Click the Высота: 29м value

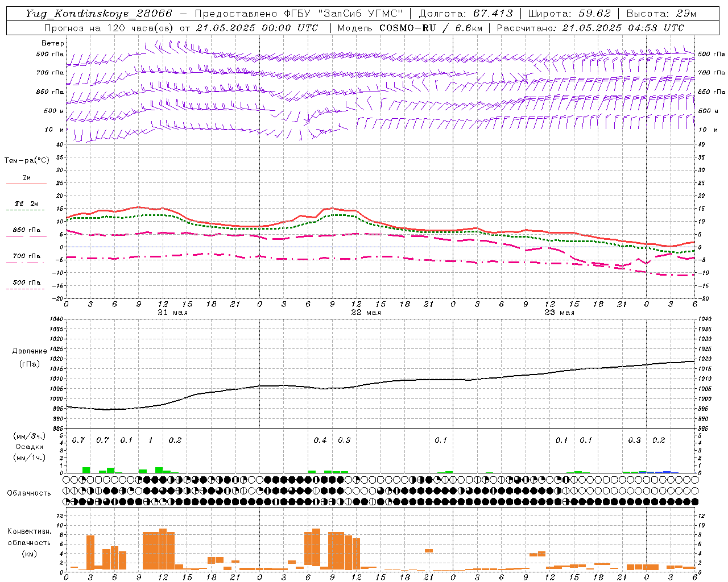pos(661,14)
